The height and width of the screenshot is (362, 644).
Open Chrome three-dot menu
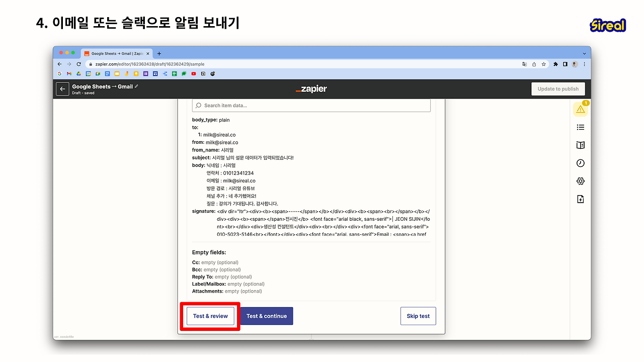pyautogui.click(x=584, y=64)
